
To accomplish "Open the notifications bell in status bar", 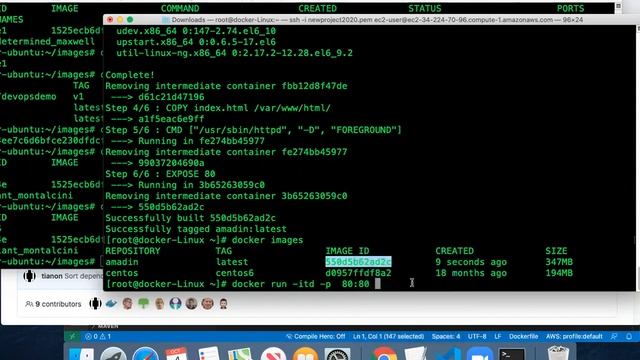I will (629, 337).
